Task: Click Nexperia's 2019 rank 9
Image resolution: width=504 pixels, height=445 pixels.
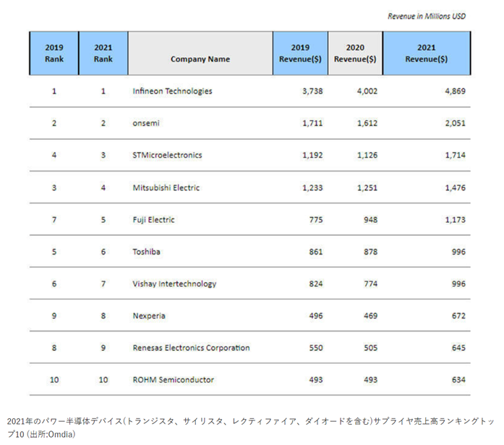Action: pos(54,315)
